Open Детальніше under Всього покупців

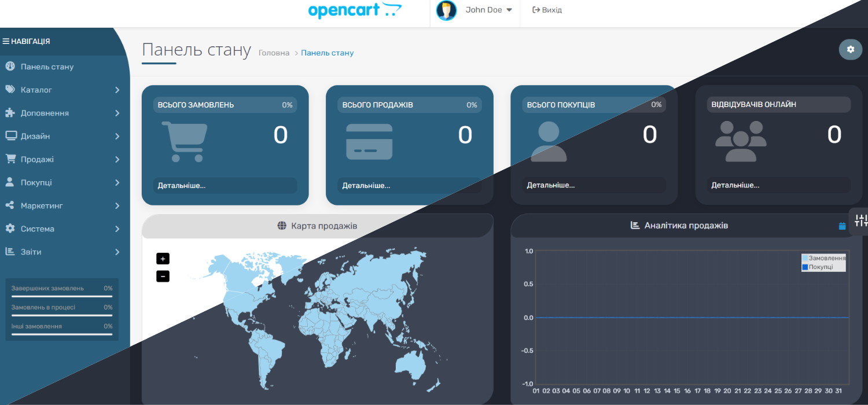pos(551,185)
